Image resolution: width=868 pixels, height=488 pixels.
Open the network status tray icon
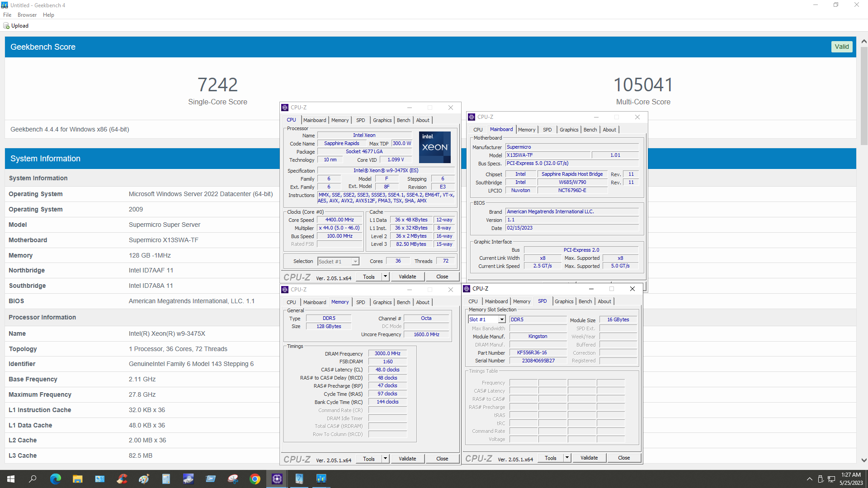click(x=831, y=479)
